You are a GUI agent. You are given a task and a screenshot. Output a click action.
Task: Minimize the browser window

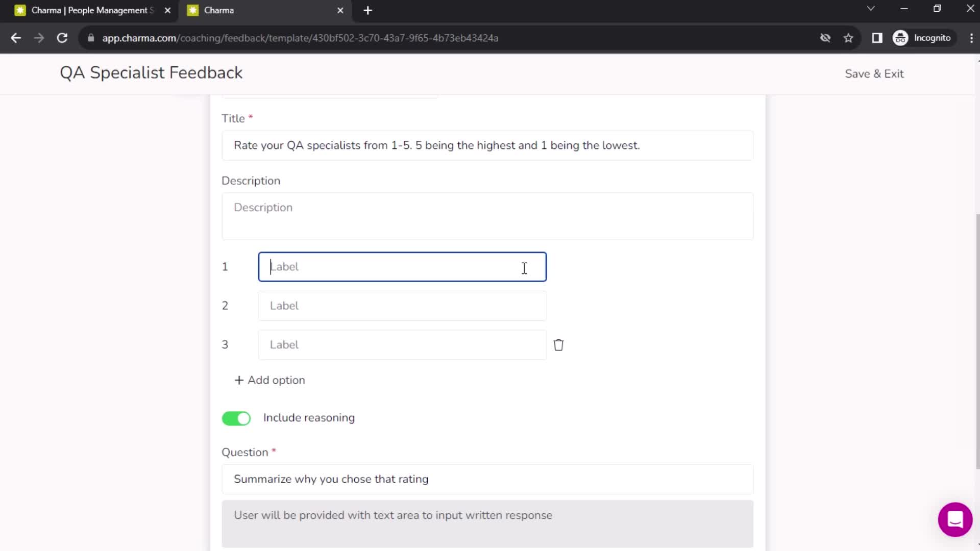click(904, 9)
